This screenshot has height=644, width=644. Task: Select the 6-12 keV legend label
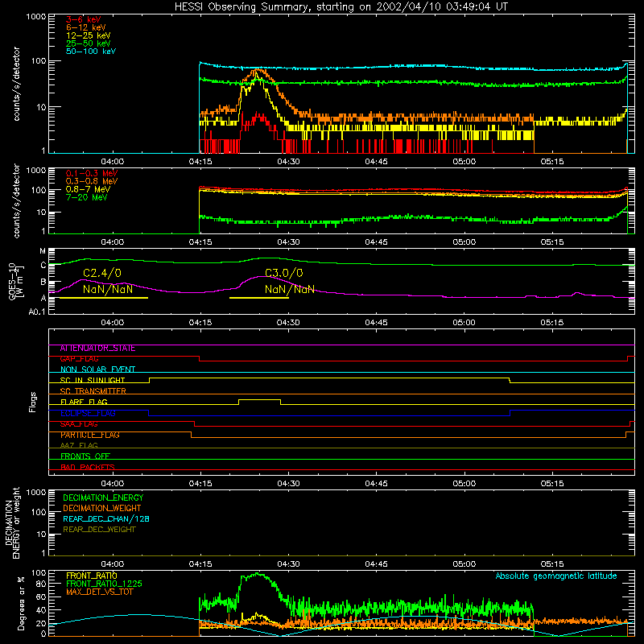coord(86,27)
